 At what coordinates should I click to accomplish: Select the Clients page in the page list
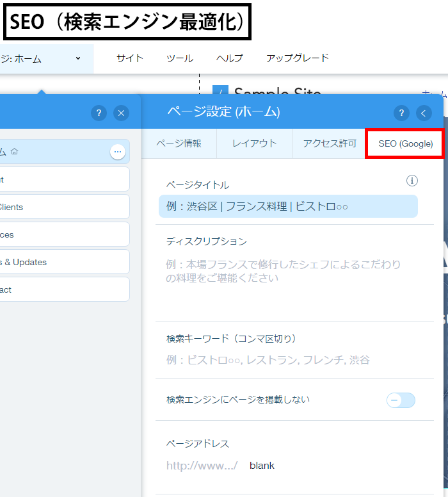click(x=64, y=207)
